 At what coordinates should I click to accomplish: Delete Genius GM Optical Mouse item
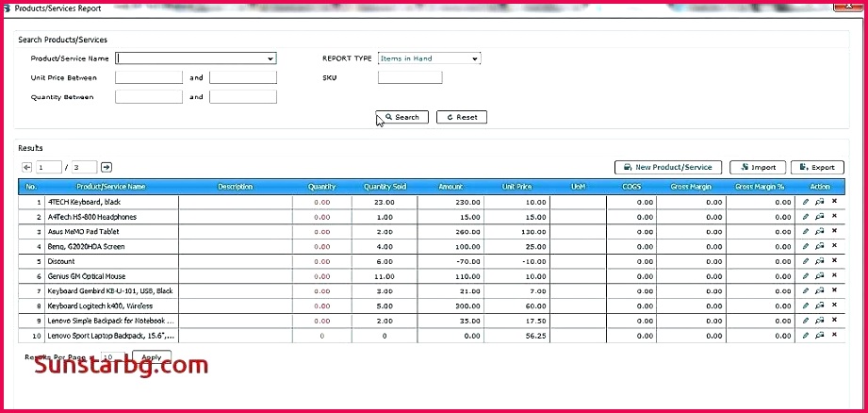834,275
